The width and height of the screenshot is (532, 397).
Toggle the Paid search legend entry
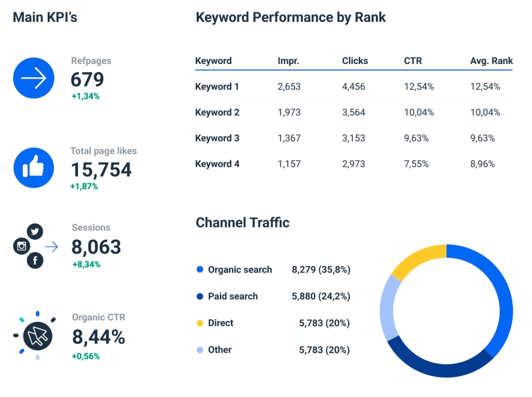coord(201,296)
